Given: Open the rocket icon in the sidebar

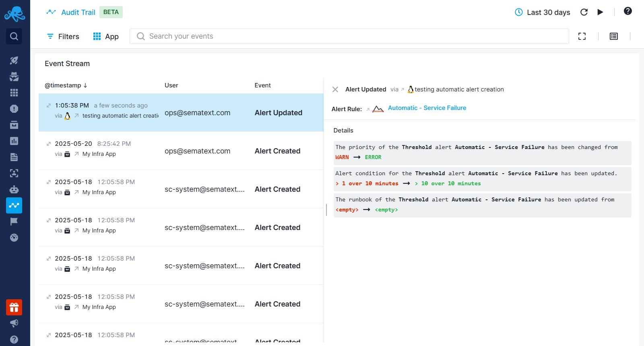Looking at the screenshot, I should [14, 60].
